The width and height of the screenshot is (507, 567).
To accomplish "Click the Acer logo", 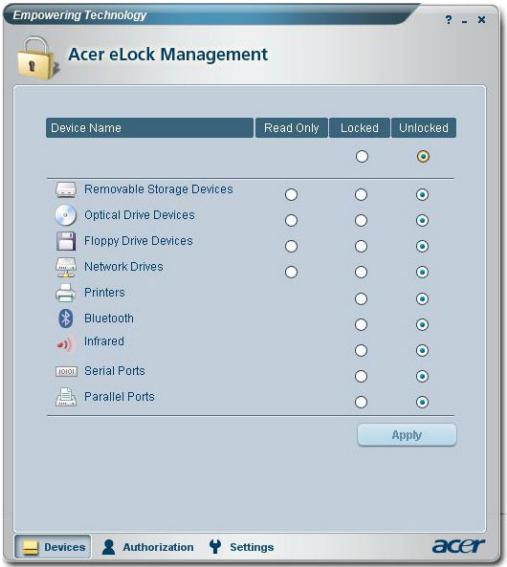I will (458, 546).
